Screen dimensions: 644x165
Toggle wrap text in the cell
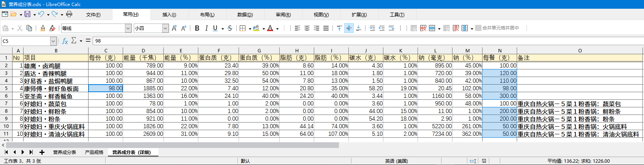pos(391,28)
